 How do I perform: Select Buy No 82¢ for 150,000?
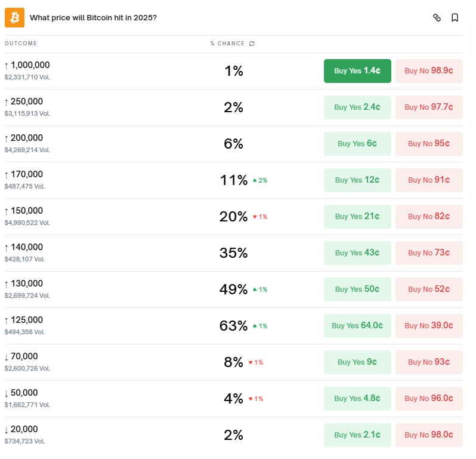click(x=429, y=217)
